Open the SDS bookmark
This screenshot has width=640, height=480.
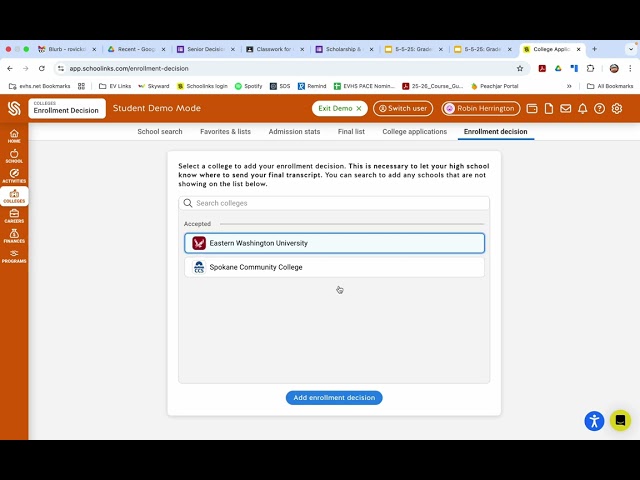click(280, 86)
